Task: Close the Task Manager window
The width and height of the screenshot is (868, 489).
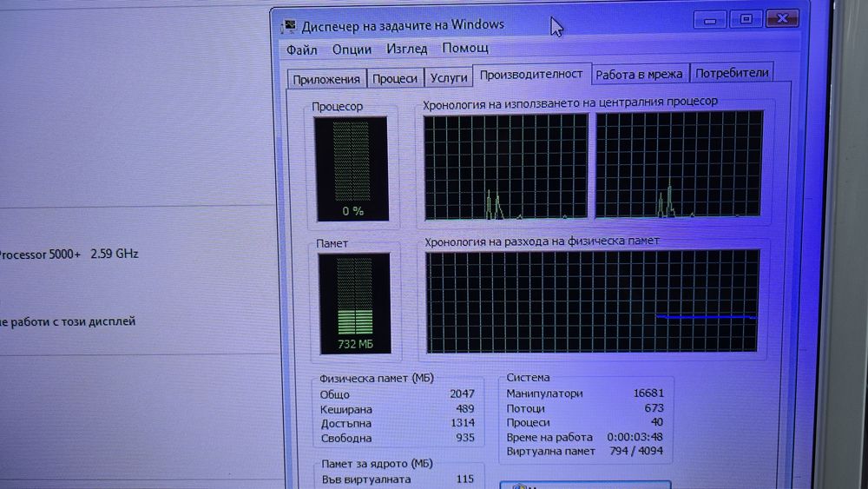Action: pos(782,19)
